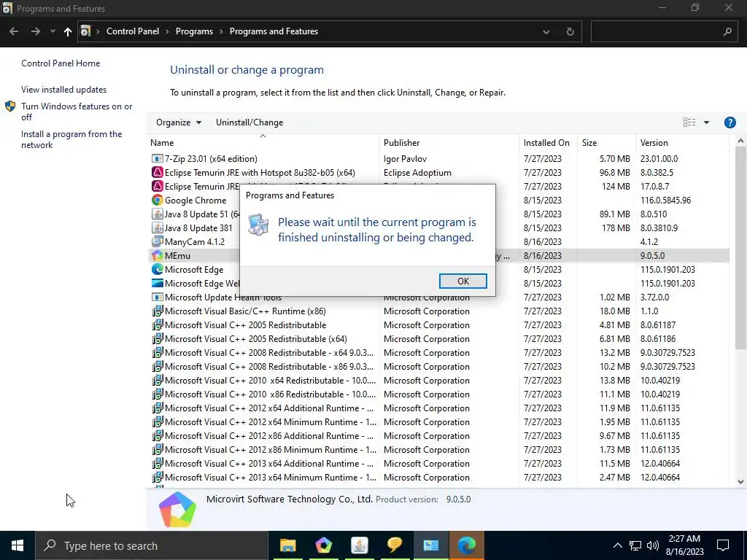This screenshot has width=747, height=560.
Task: Click Uninstall/Change toolbar button
Action: coord(249,122)
